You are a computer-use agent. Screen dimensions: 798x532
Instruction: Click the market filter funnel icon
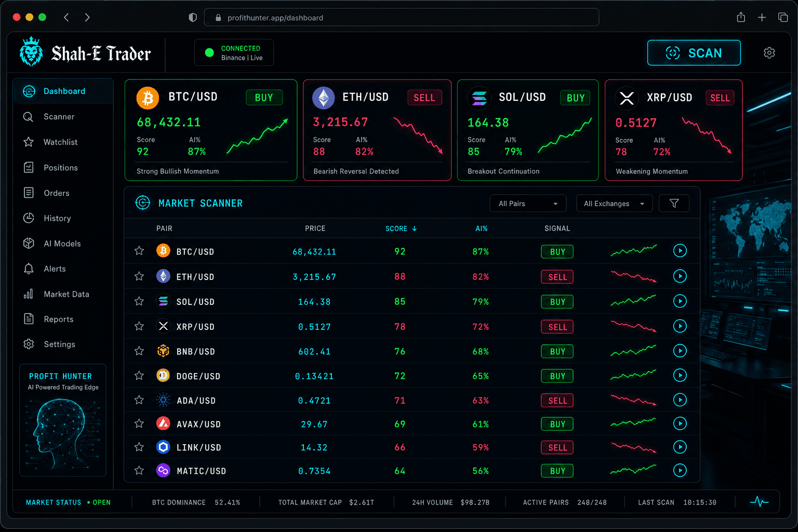674,204
